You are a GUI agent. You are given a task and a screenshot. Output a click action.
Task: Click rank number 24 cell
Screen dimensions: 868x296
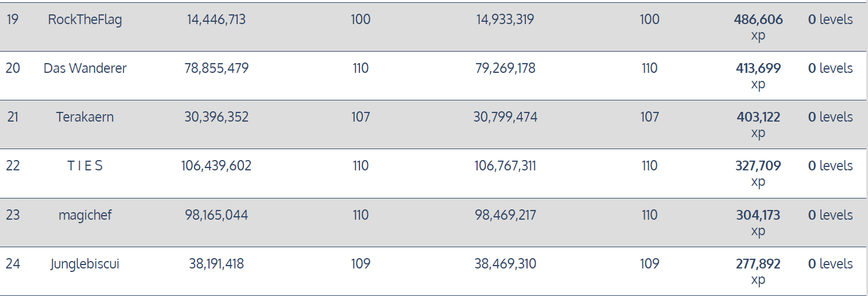pos(13,264)
